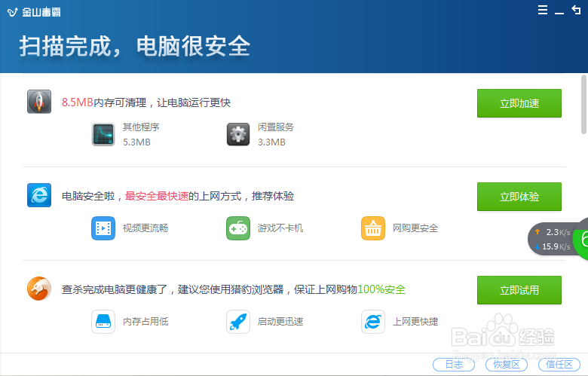Click the return arrow icon in title bar
This screenshot has width=588, height=376.
[577, 10]
